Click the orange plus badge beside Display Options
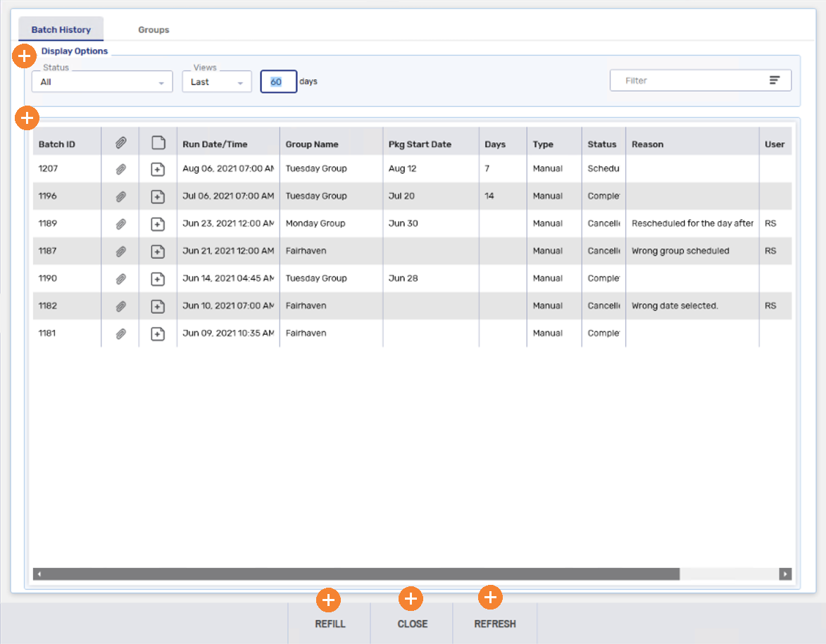Screen dimensions: 826x644 (24, 56)
